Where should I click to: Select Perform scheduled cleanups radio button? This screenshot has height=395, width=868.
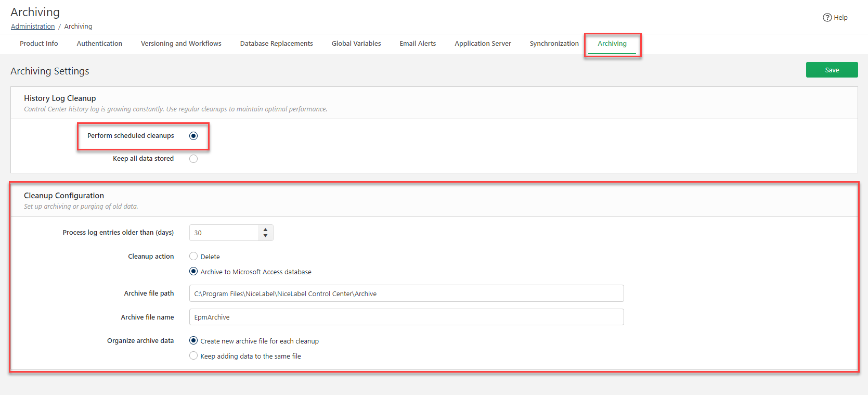(x=193, y=136)
